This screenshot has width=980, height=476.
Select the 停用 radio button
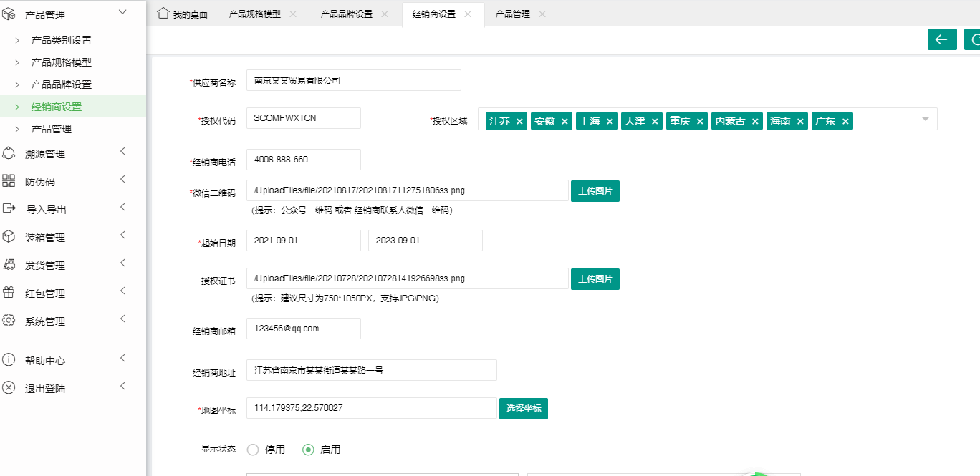point(253,450)
